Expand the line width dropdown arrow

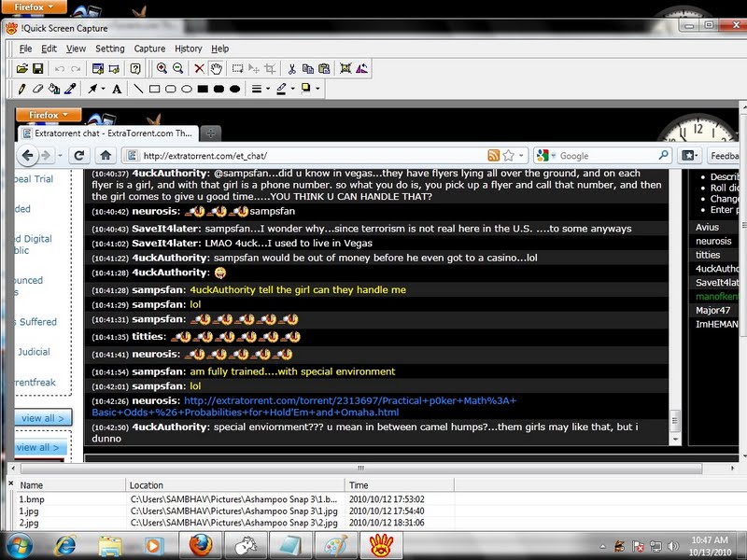[267, 90]
